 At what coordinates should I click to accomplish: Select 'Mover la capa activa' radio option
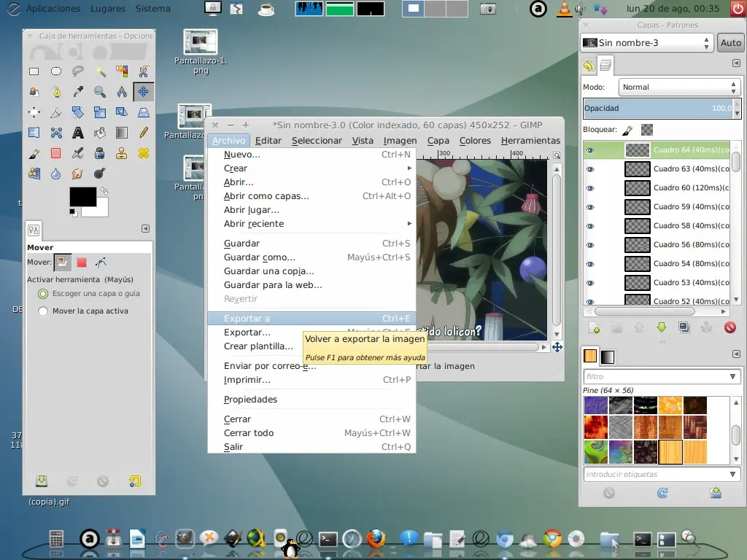click(43, 311)
